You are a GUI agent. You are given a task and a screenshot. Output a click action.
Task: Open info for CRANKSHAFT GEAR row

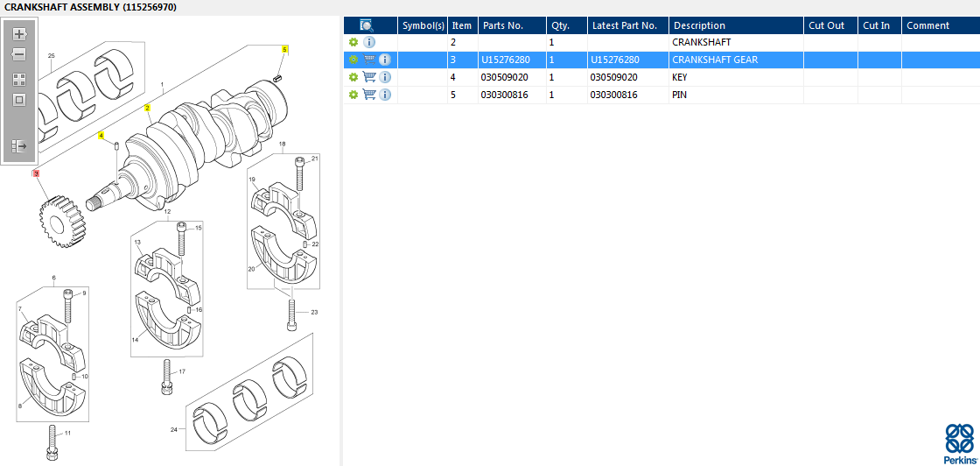pyautogui.click(x=385, y=60)
